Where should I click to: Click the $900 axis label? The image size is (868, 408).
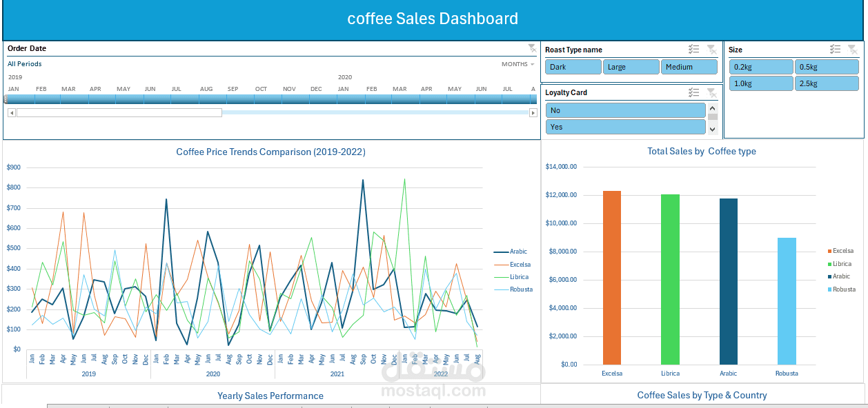pos(14,167)
